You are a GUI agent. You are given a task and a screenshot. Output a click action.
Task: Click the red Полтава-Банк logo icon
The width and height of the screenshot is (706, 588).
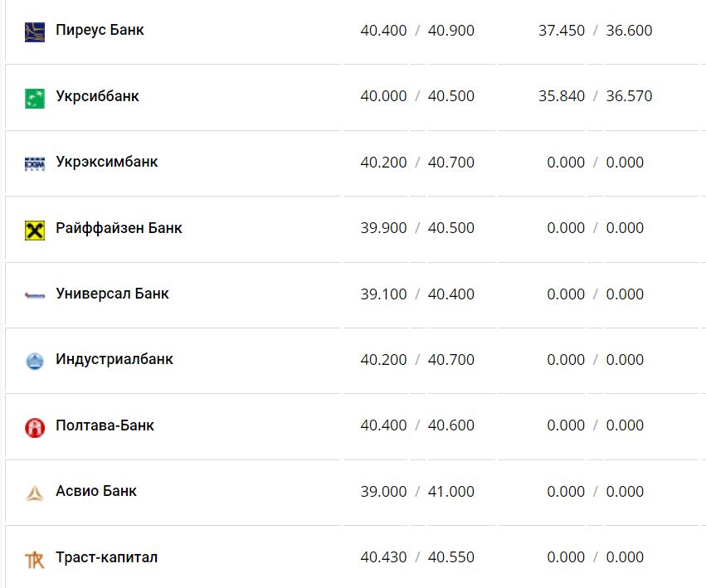[34, 427]
